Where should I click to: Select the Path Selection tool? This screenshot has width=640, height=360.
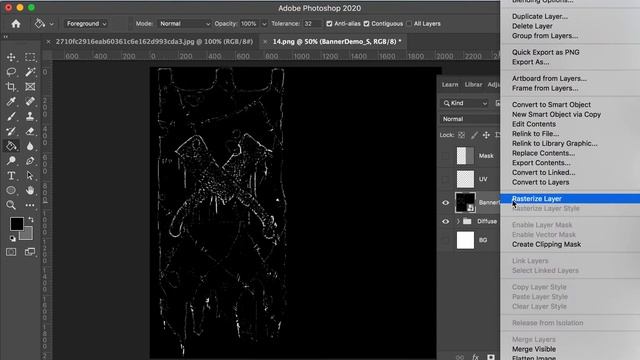point(30,176)
